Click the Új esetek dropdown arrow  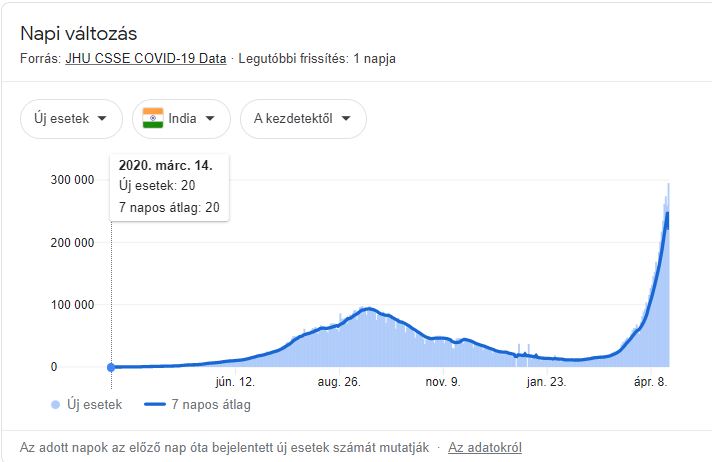(x=104, y=119)
